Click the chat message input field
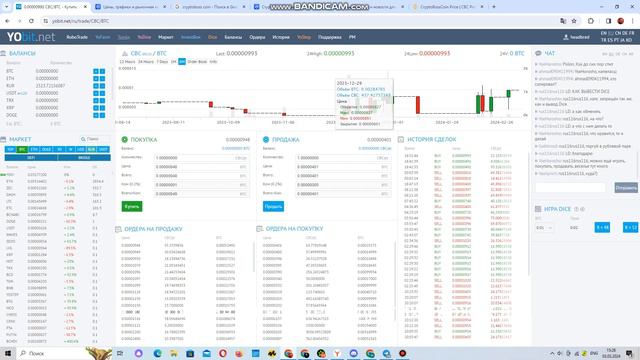 (x=570, y=188)
